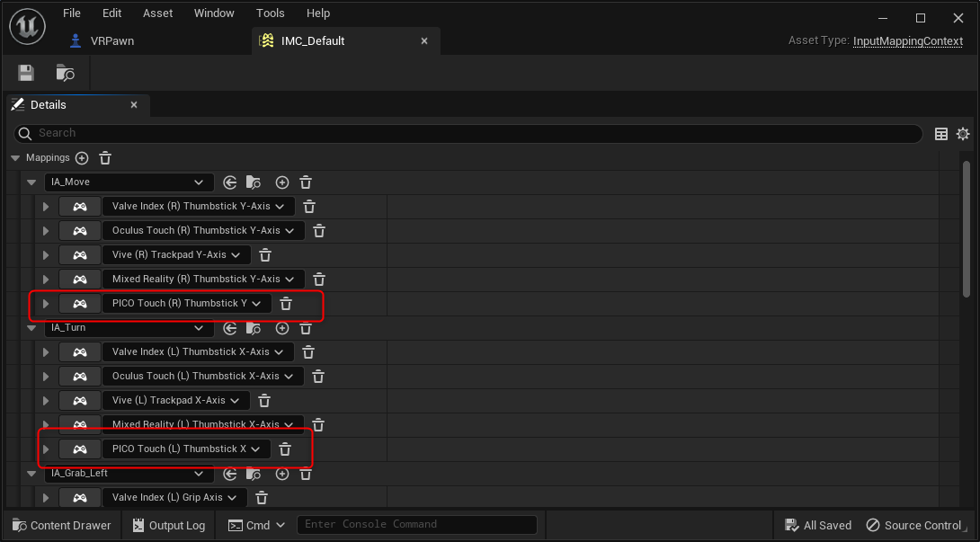Image resolution: width=980 pixels, height=542 pixels.
Task: Delete Oculus Touch (R) Thumbstick Y-Axis binding
Action: click(319, 231)
